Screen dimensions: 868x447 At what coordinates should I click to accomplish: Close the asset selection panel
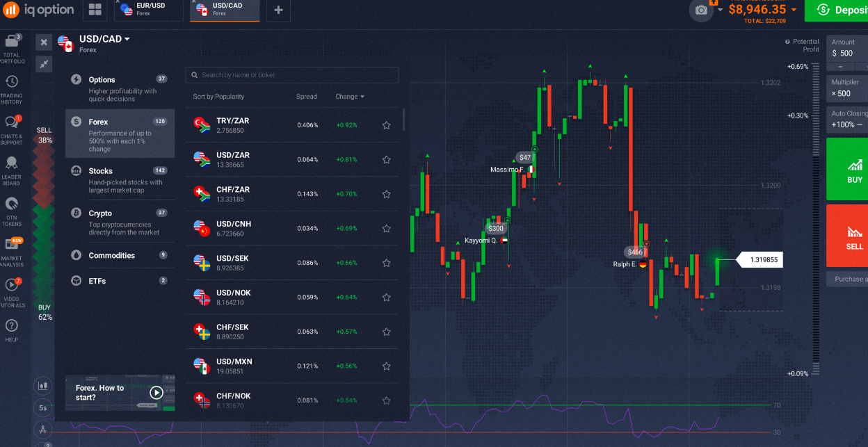point(44,42)
